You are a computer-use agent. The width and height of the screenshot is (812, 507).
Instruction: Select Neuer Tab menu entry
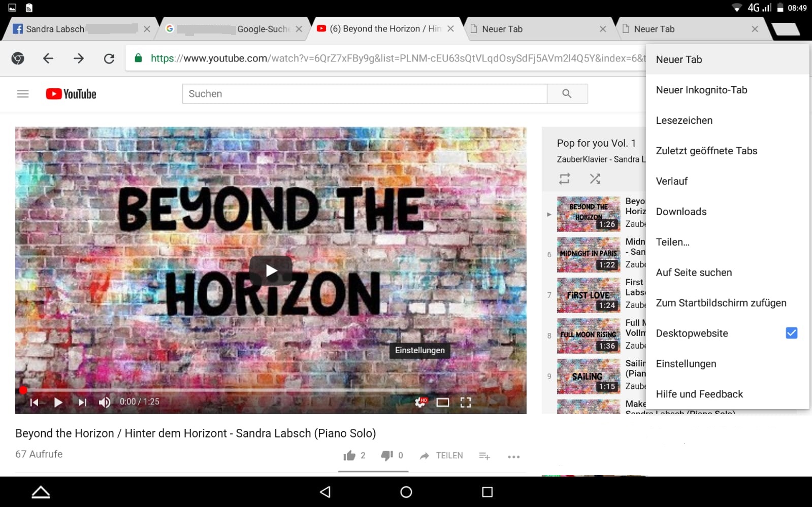727,59
